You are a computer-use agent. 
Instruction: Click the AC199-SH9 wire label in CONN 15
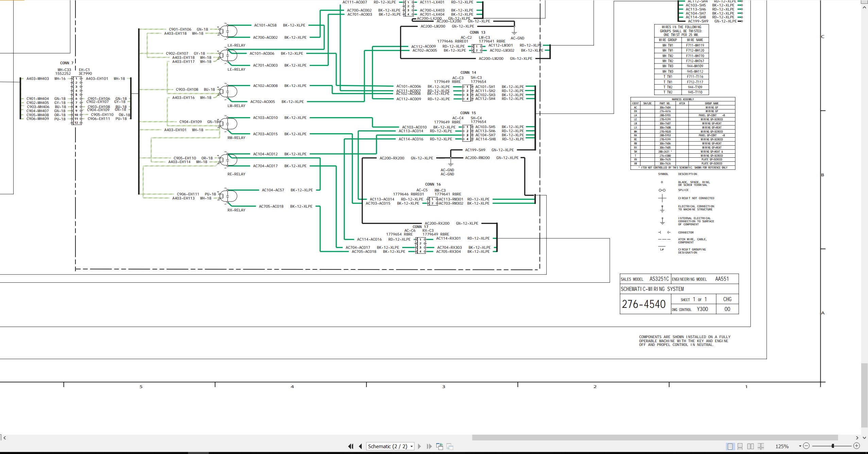pyautogui.click(x=475, y=150)
